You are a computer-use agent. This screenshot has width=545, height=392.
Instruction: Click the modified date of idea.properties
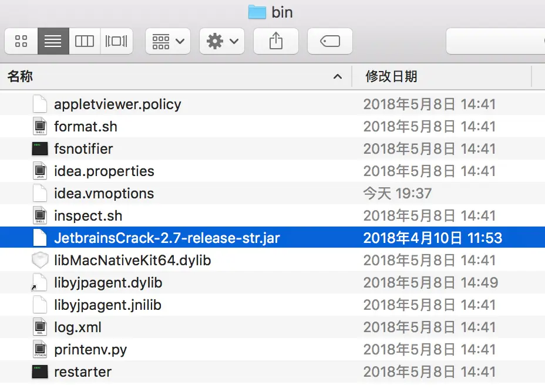[429, 171]
